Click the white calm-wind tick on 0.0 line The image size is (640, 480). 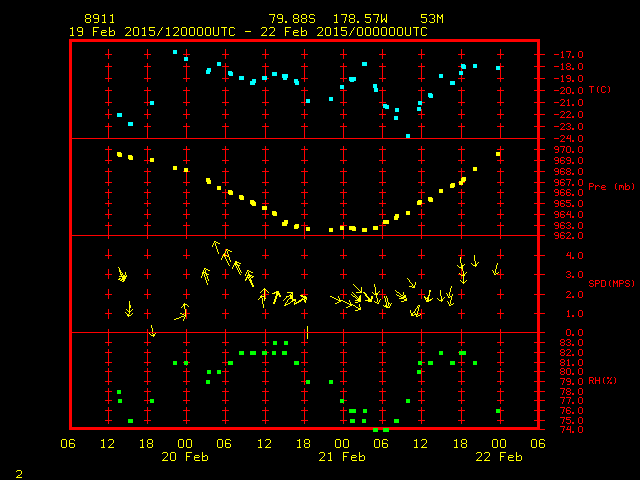point(307,332)
